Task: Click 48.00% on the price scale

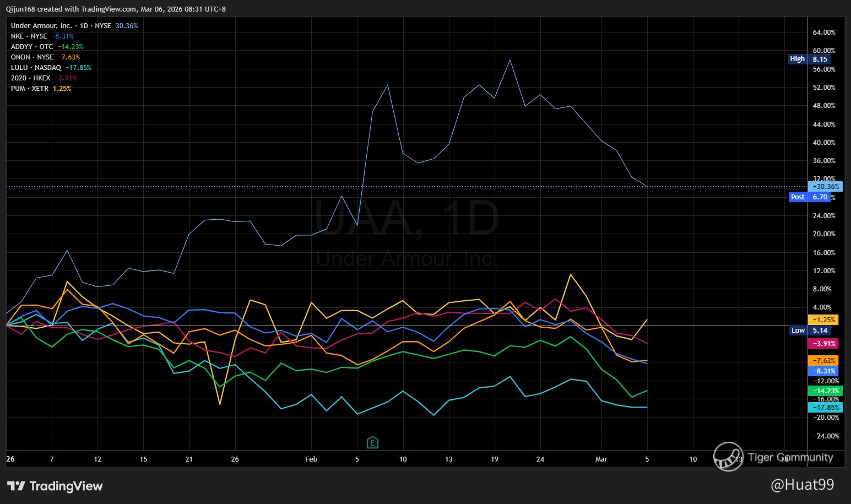Action: point(824,106)
